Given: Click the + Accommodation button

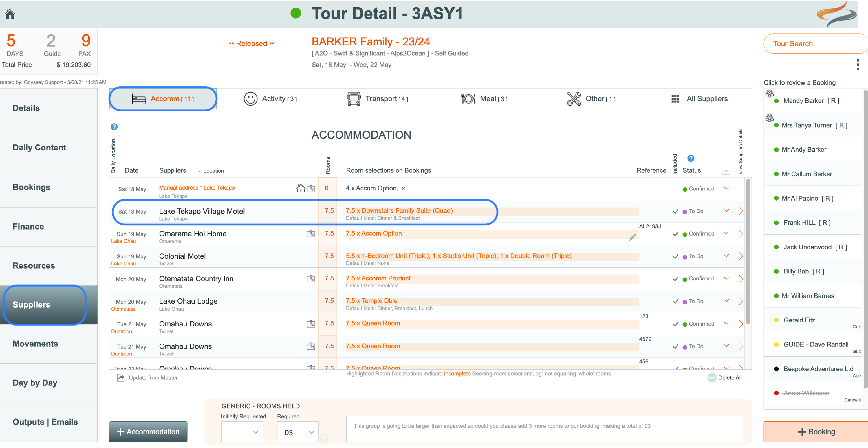Looking at the screenshot, I should (148, 432).
